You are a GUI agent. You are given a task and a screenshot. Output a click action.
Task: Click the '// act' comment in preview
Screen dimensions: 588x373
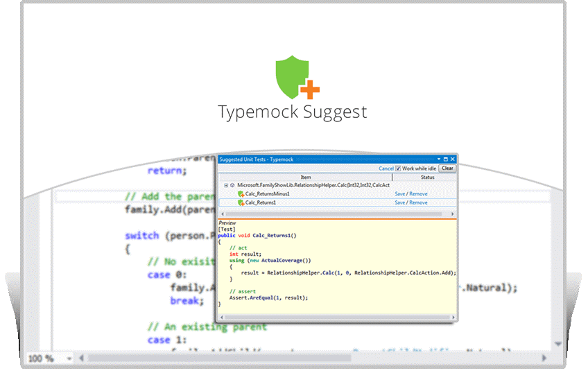tap(238, 248)
